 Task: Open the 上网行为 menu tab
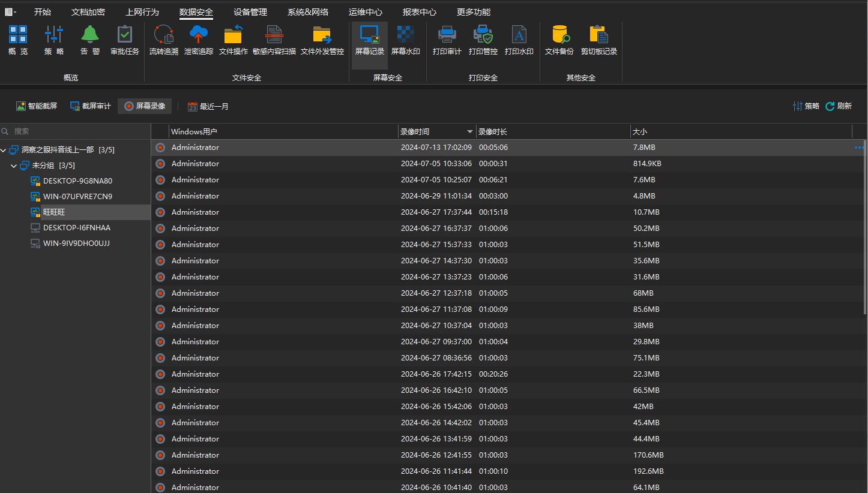(142, 12)
